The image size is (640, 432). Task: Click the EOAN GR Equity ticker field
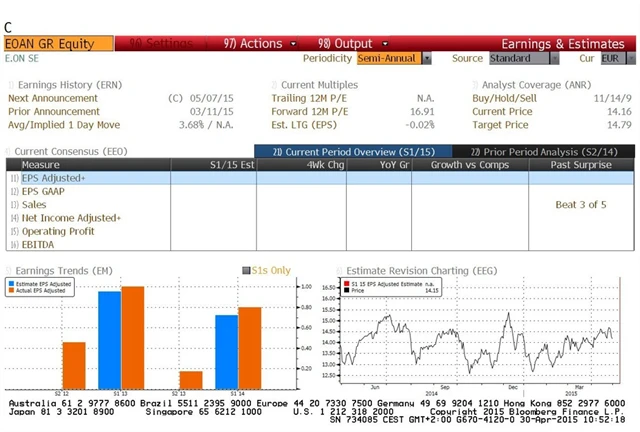pyautogui.click(x=48, y=44)
